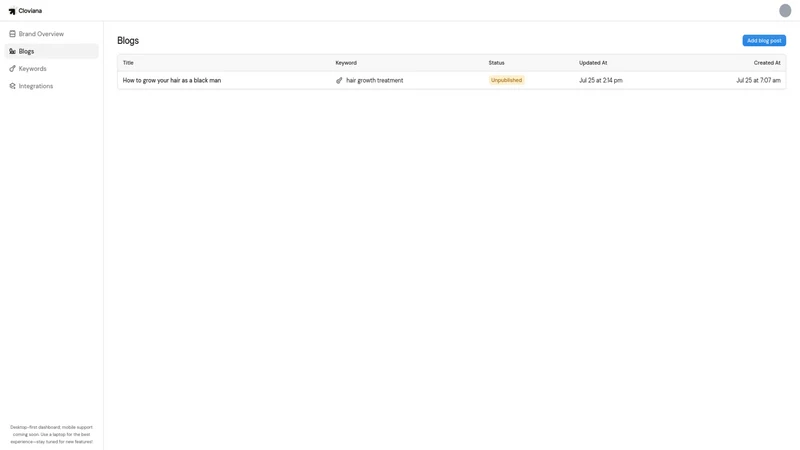
Task: Click the Blogs sidebar icon
Action: pos(12,51)
